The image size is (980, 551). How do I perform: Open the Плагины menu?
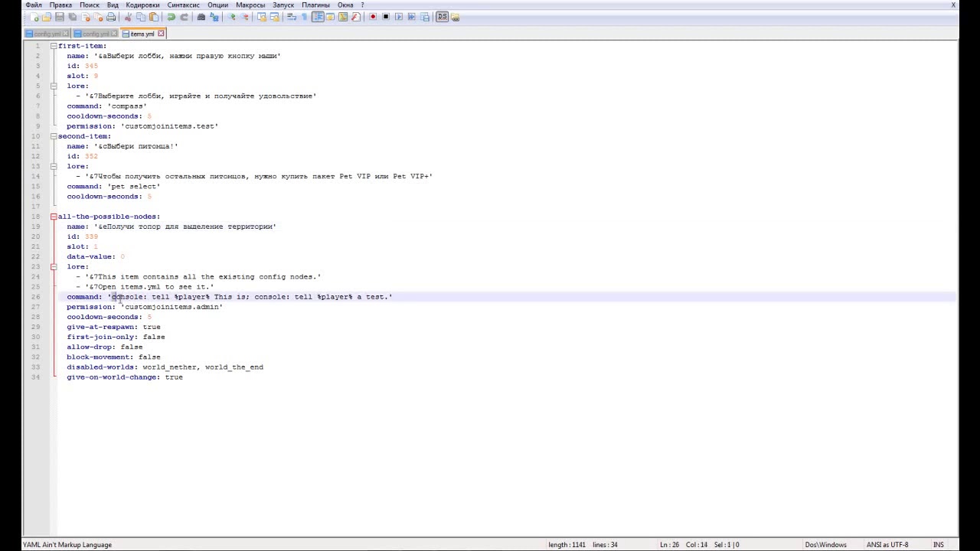pyautogui.click(x=315, y=5)
